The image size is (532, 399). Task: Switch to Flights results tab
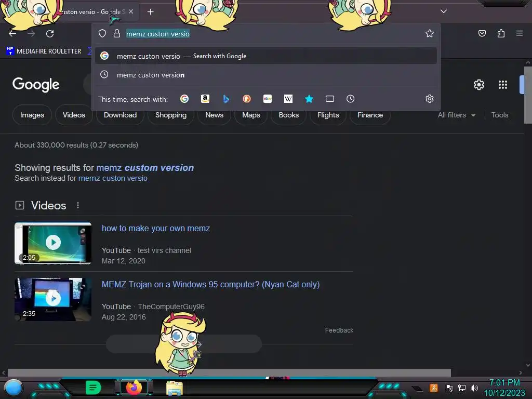pos(328,115)
